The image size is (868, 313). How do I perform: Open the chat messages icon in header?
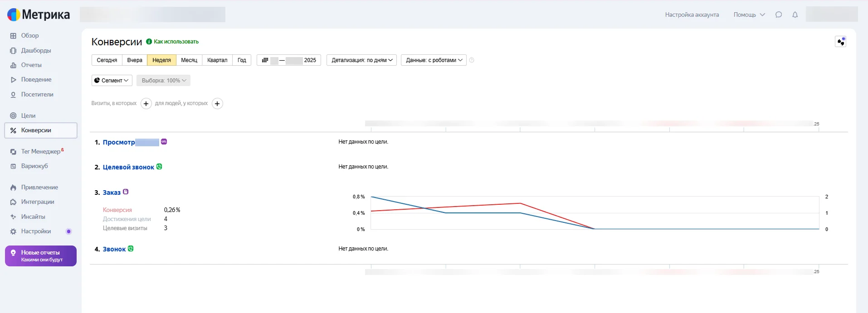point(779,14)
